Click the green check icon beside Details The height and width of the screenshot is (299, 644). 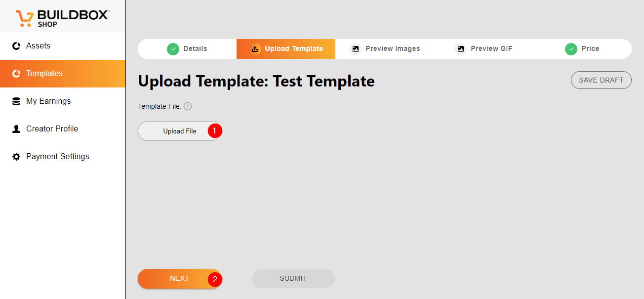[x=173, y=49]
